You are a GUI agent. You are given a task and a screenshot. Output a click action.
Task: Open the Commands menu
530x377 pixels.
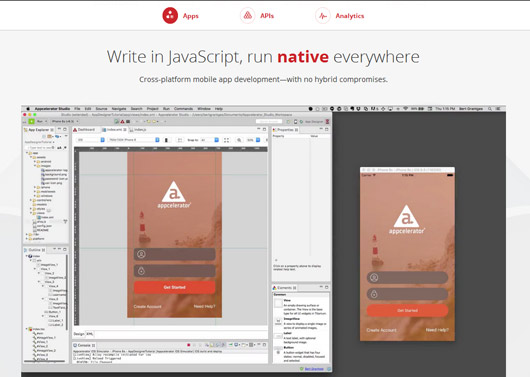point(184,109)
